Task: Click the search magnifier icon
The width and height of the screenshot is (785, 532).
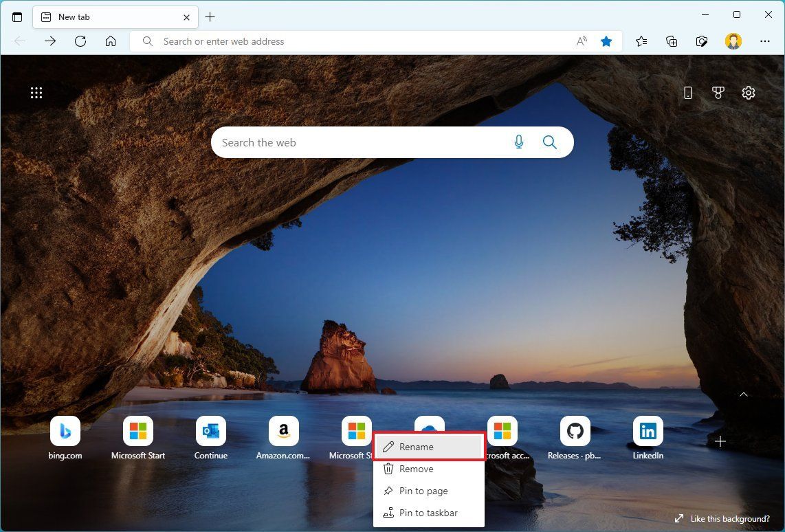Action: tap(549, 142)
